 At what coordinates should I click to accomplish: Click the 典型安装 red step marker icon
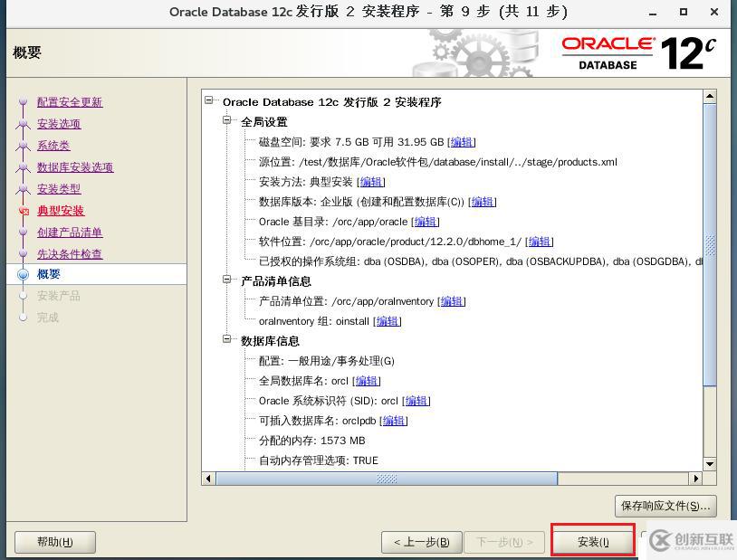[x=24, y=211]
